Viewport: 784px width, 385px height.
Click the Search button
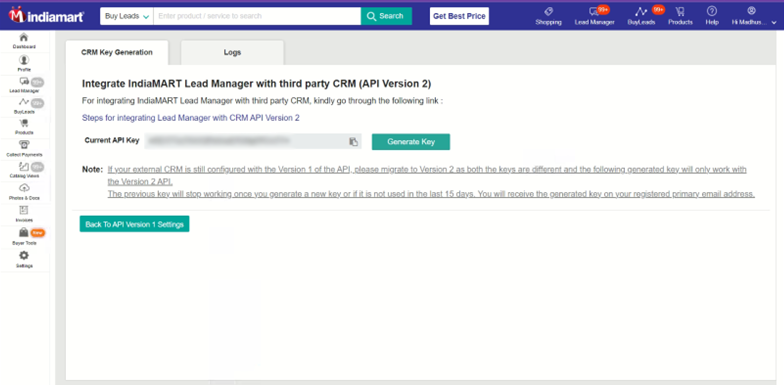pos(386,16)
